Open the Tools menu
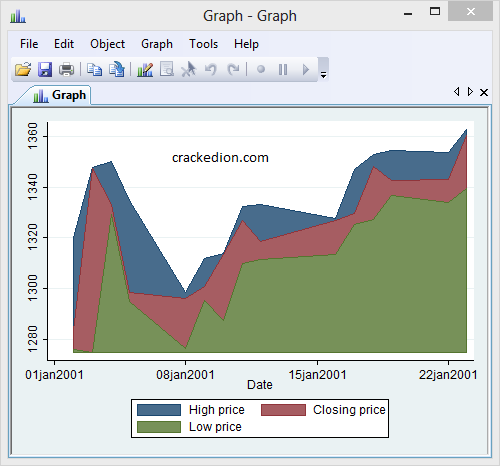Image resolution: width=500 pixels, height=466 pixels. 203,44
